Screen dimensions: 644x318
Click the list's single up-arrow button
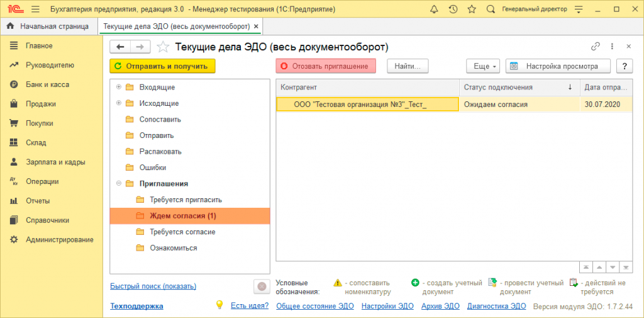click(599, 267)
